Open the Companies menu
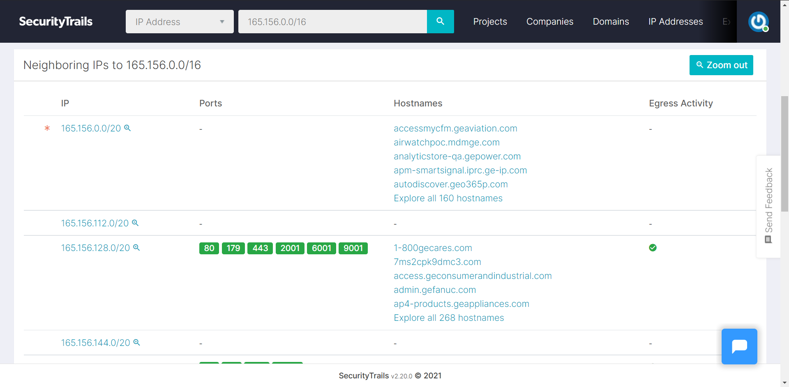789x387 pixels. coord(550,22)
